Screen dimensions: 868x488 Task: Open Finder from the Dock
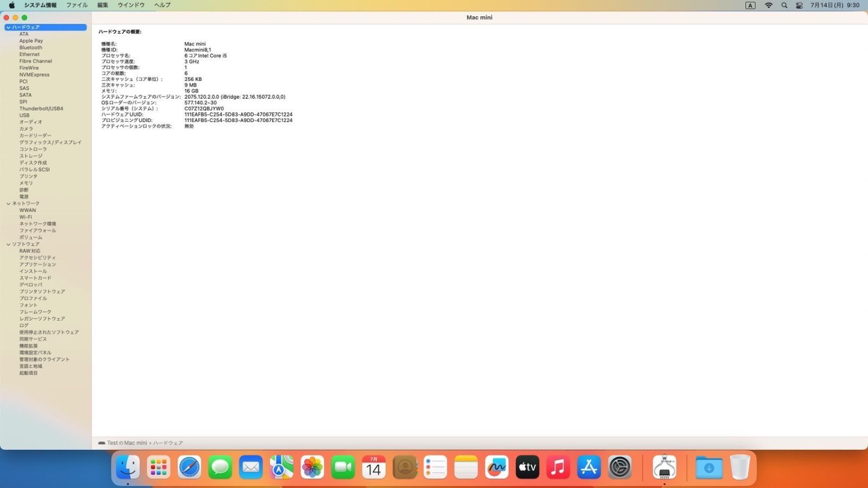[x=127, y=467]
